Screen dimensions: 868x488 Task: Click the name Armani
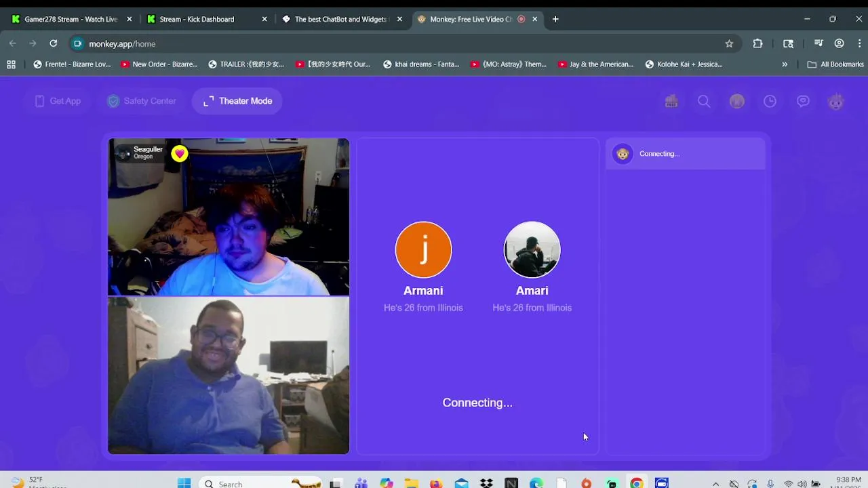coord(423,291)
